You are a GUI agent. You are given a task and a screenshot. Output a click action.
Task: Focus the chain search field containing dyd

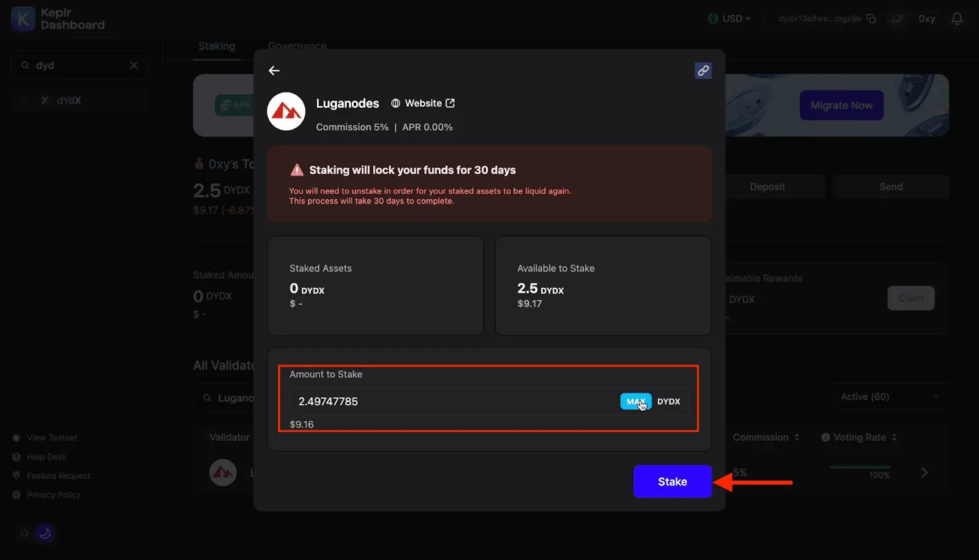pos(79,65)
